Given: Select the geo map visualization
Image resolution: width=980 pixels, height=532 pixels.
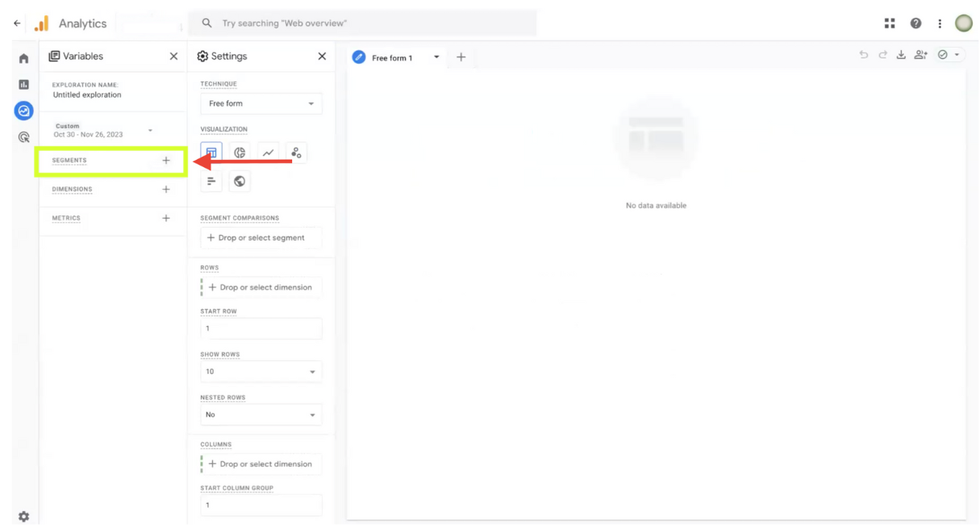Looking at the screenshot, I should [239, 181].
